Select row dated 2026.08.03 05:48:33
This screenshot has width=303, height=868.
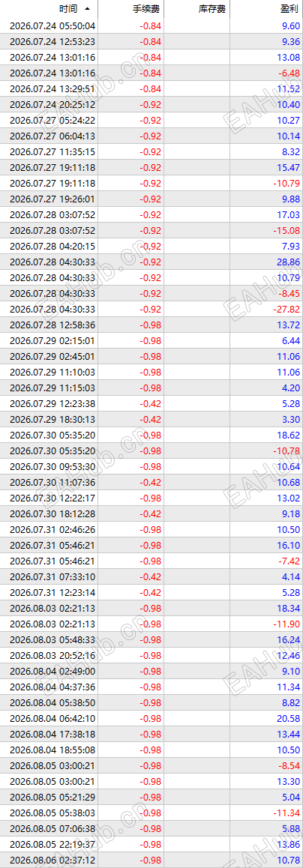[x=151, y=639]
